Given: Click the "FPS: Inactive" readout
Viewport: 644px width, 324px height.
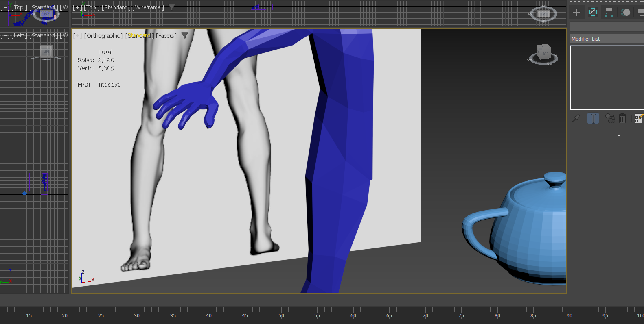Looking at the screenshot, I should [99, 85].
